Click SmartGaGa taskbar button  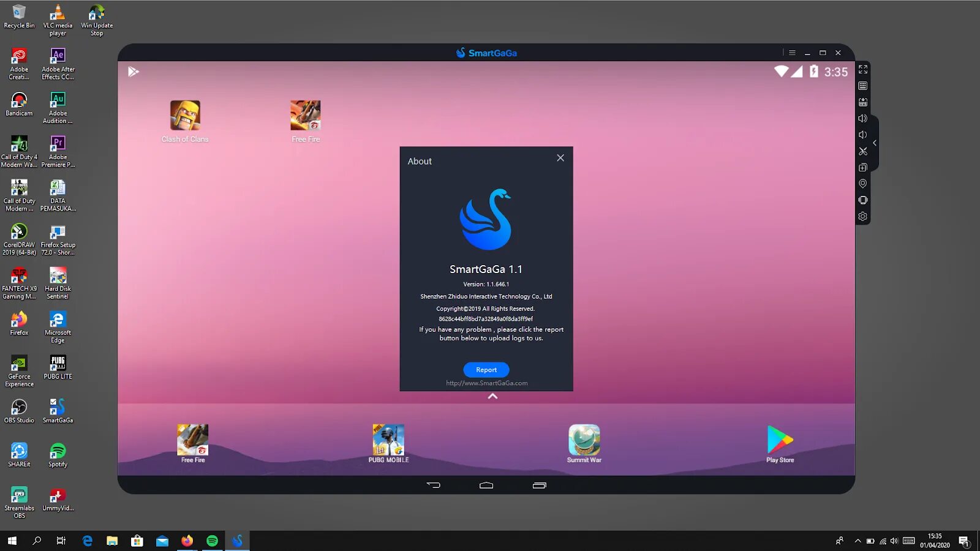pyautogui.click(x=237, y=541)
